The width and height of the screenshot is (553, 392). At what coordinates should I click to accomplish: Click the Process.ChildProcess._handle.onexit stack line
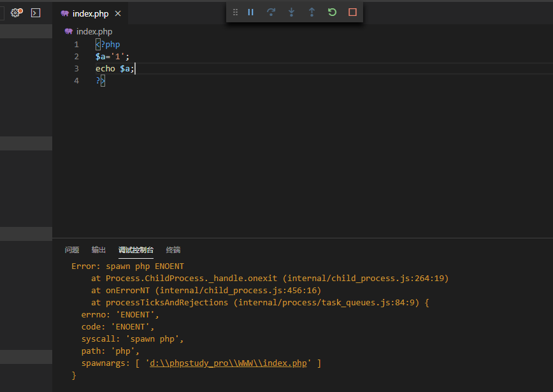pyautogui.click(x=269, y=279)
